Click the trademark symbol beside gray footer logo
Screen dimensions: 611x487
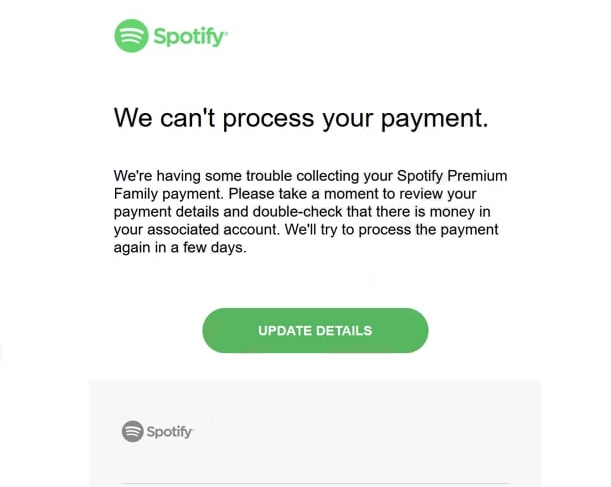point(192,429)
